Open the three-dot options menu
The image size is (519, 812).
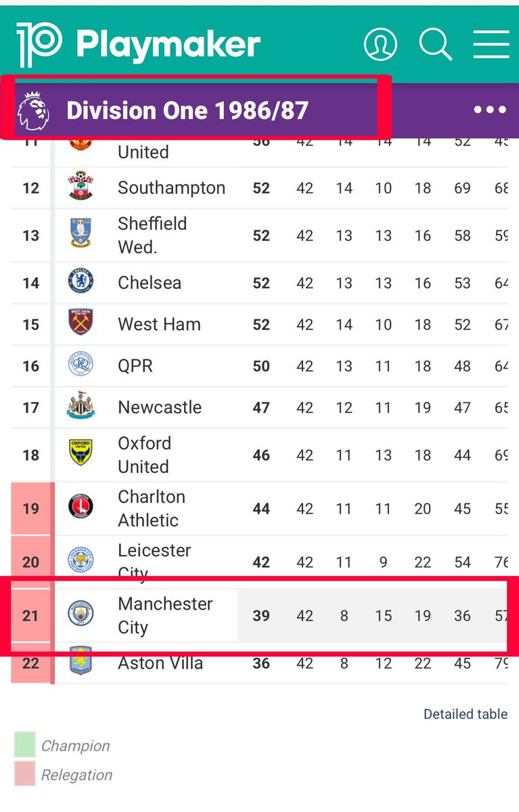[490, 110]
